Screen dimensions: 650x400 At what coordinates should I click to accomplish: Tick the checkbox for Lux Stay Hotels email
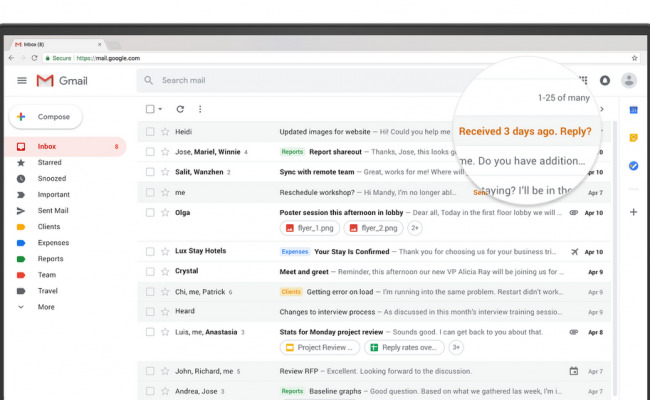click(x=150, y=251)
